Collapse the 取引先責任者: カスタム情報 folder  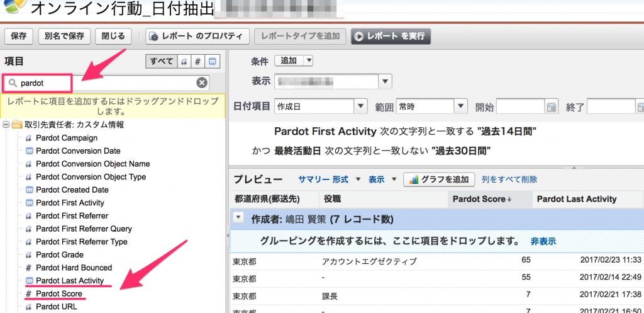pos(6,125)
